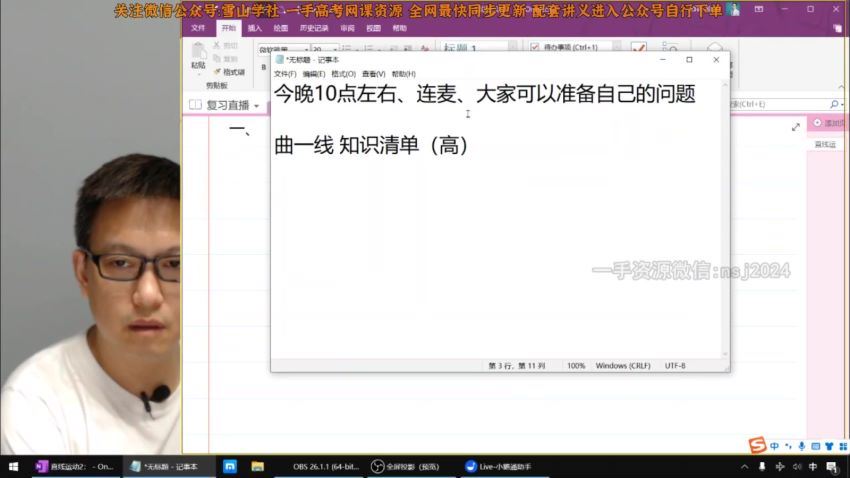Click the volume speaker icon in the tray
Viewport: 850px width, 478px height.
[x=796, y=467]
